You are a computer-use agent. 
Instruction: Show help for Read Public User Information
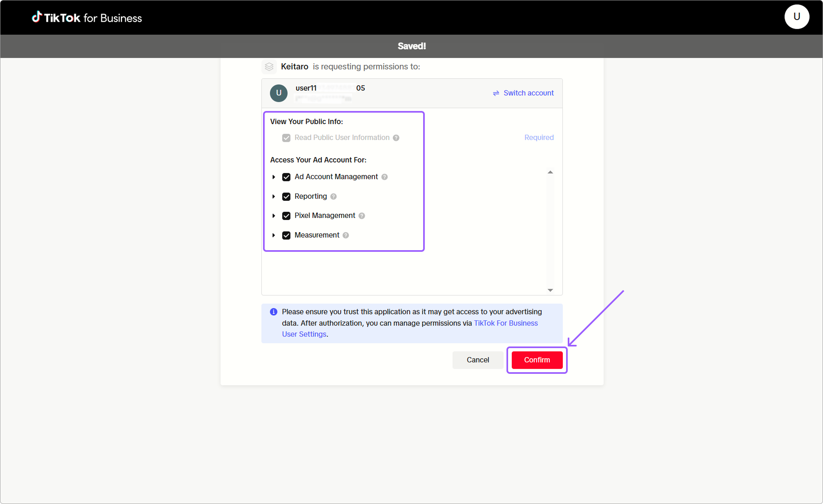point(396,138)
